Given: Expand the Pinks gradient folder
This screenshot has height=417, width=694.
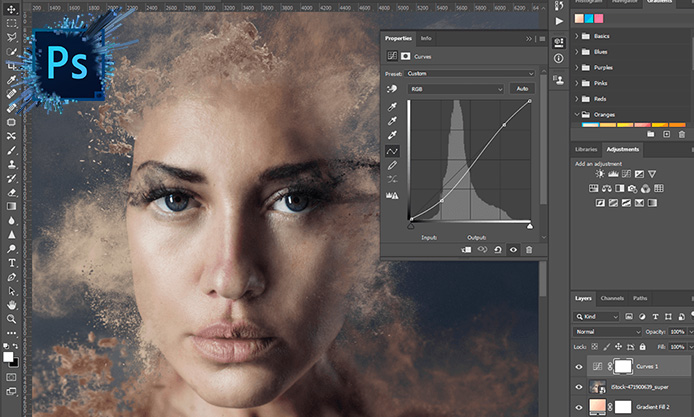Looking at the screenshot, I should (577, 83).
